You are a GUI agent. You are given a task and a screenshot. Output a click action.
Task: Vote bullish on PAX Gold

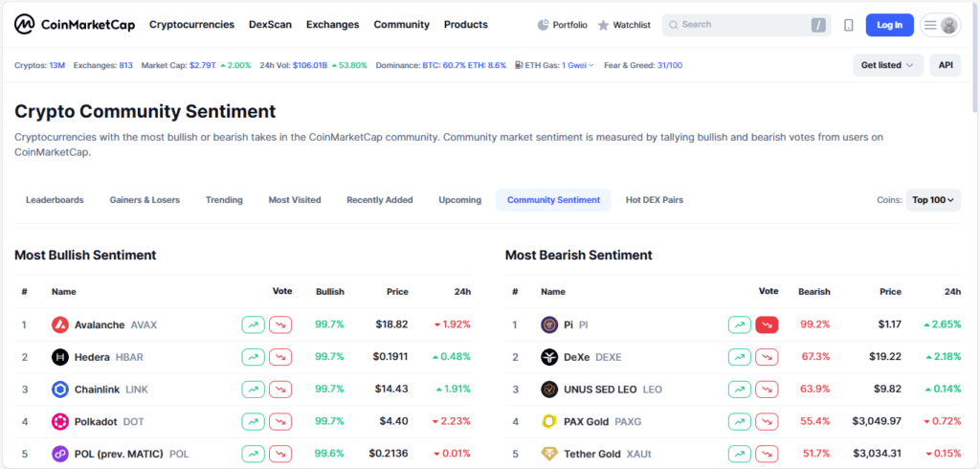(740, 421)
